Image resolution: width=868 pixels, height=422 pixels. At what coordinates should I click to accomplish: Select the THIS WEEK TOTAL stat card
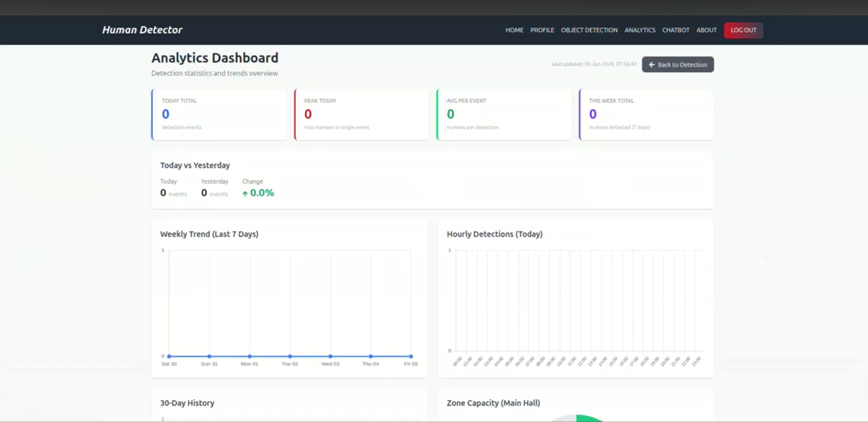[x=646, y=114]
